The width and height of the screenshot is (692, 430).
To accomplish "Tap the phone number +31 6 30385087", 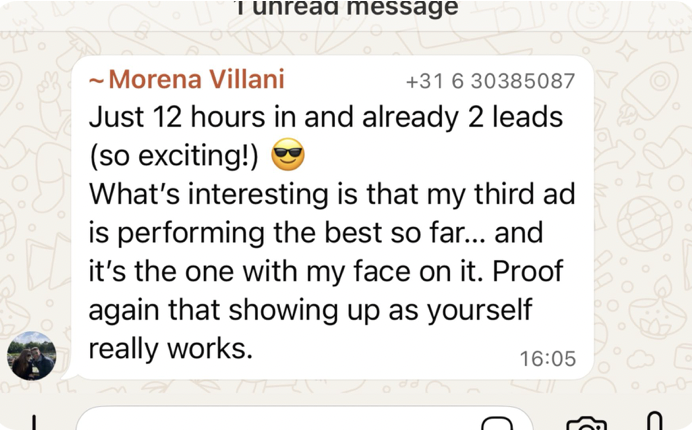I will [x=491, y=82].
